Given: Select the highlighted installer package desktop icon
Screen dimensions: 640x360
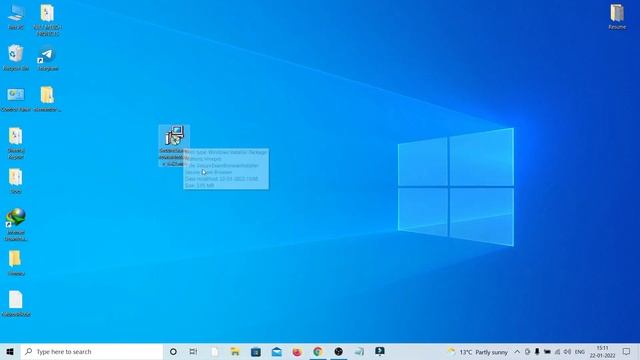Looking at the screenshot, I should tap(174, 146).
